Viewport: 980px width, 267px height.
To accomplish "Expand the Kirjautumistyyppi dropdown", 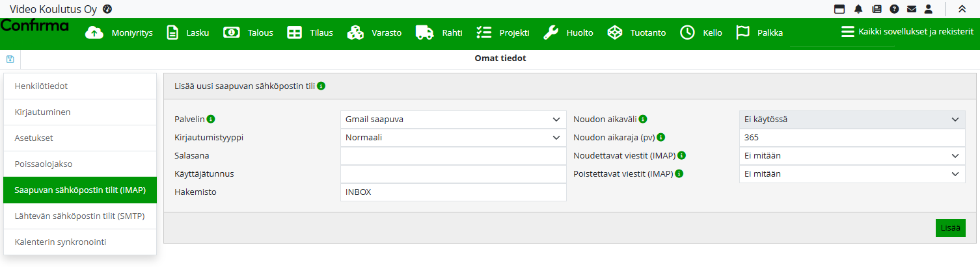I will point(453,138).
